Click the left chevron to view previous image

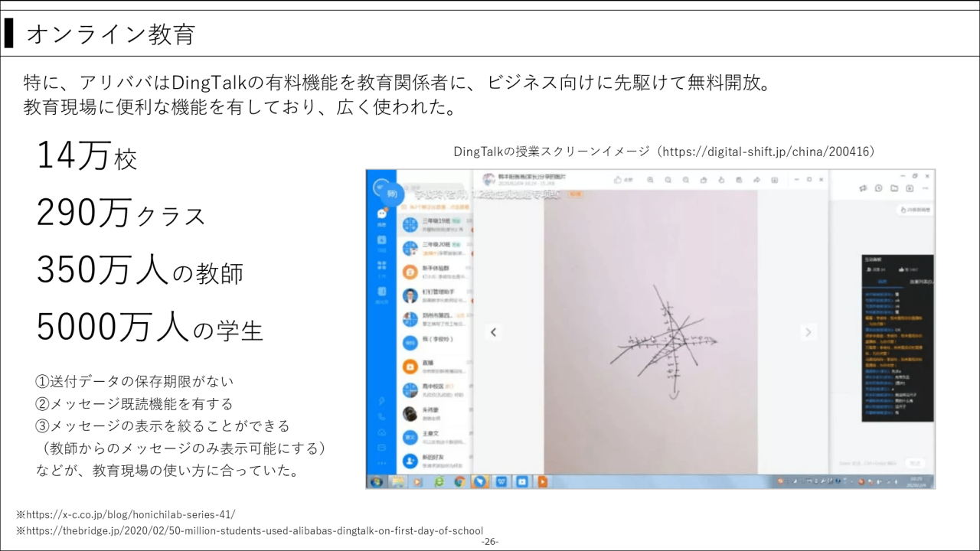point(493,332)
